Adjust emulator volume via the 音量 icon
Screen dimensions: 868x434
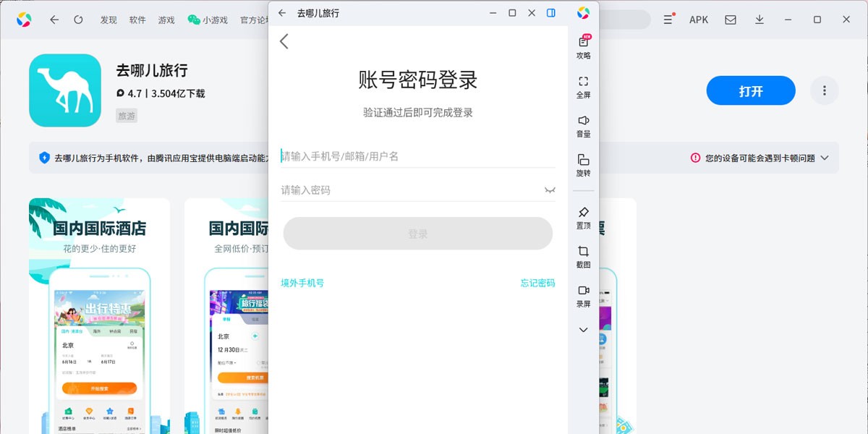583,127
